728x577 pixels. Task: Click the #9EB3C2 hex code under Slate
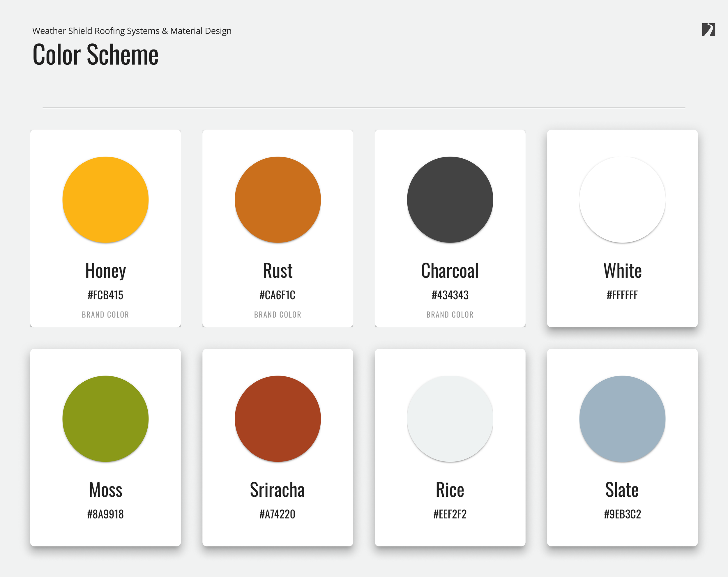pos(622,514)
